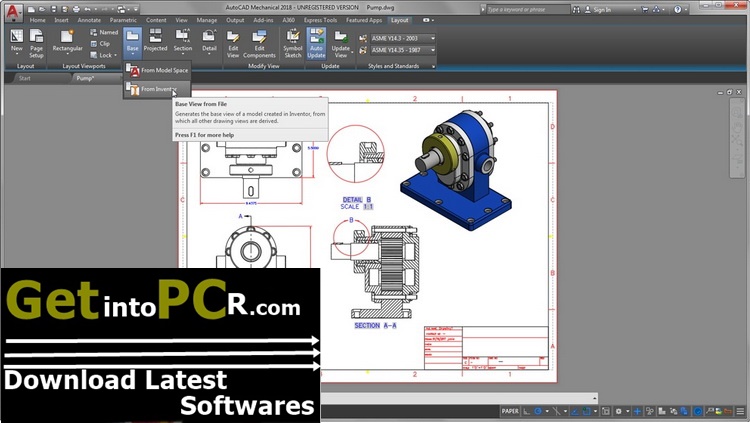Toggle PAPER space in status bar
The image size is (750, 423).
pyautogui.click(x=510, y=411)
